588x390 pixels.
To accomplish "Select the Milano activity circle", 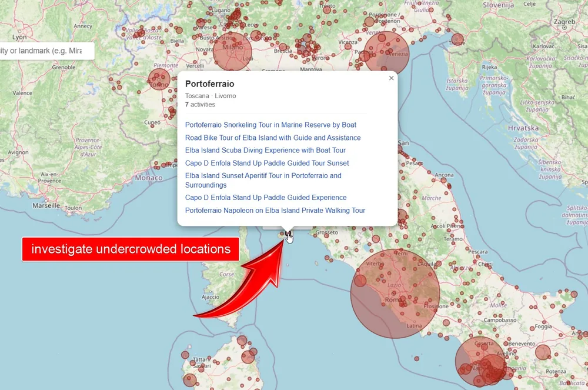I will (x=232, y=51).
